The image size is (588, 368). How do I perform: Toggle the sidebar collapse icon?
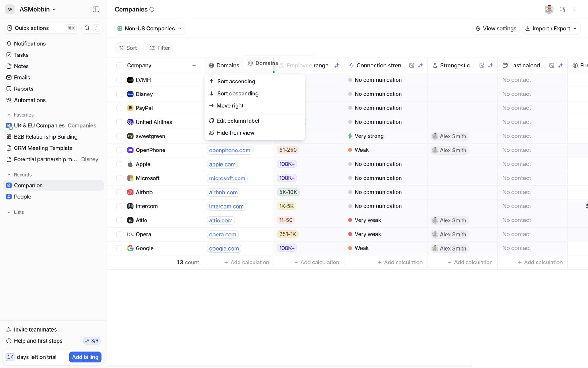(x=96, y=9)
